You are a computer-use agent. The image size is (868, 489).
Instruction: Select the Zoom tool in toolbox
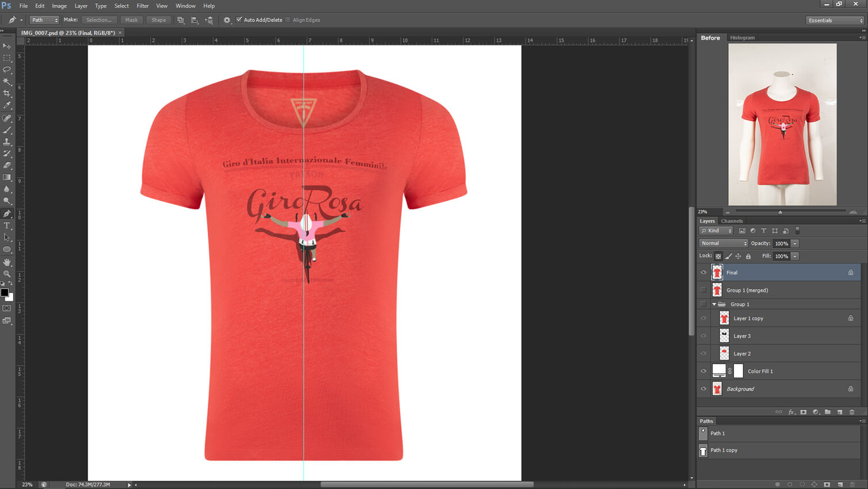(x=7, y=274)
